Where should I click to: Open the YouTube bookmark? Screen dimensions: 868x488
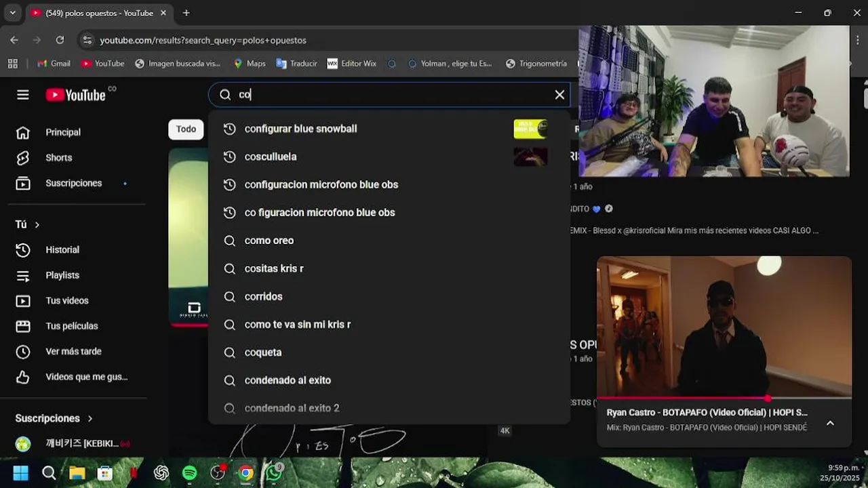102,63
